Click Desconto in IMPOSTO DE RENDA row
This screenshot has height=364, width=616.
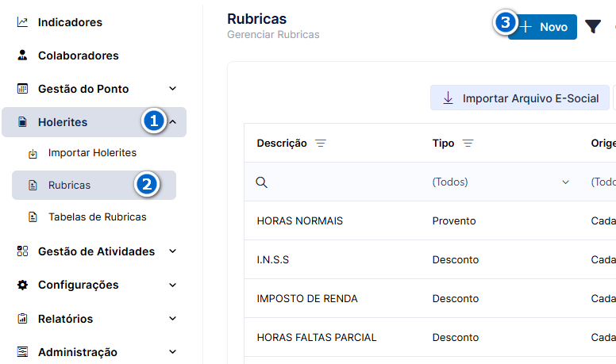(x=456, y=298)
